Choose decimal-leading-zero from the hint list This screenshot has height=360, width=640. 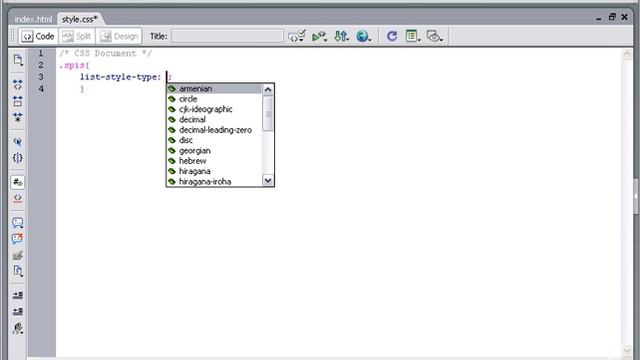[214, 130]
